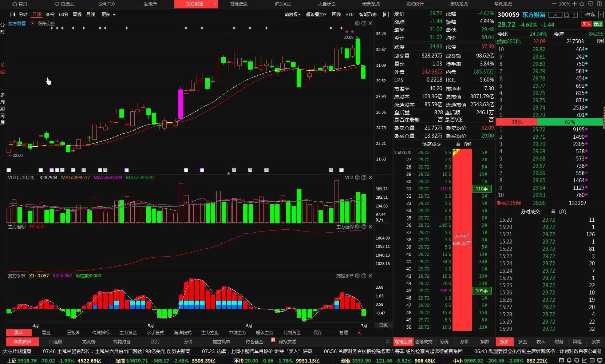This screenshot has width=605, height=364.
Task: Toggle the 张停变色 option
Action: [46, 24]
